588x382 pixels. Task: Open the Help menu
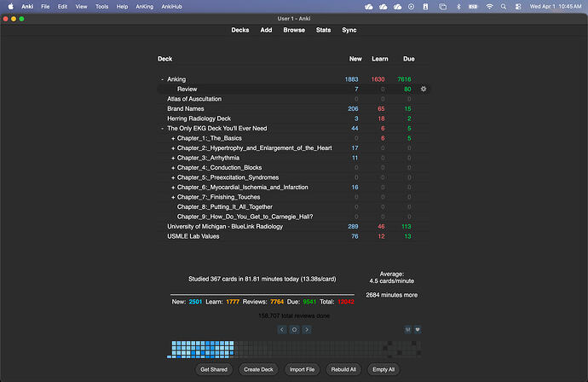[122, 6]
